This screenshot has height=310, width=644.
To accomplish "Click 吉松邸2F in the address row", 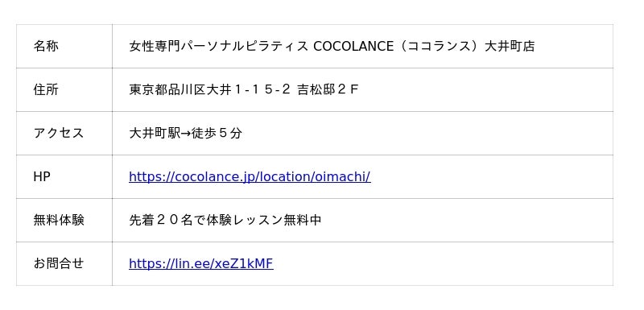I will [x=328, y=89].
